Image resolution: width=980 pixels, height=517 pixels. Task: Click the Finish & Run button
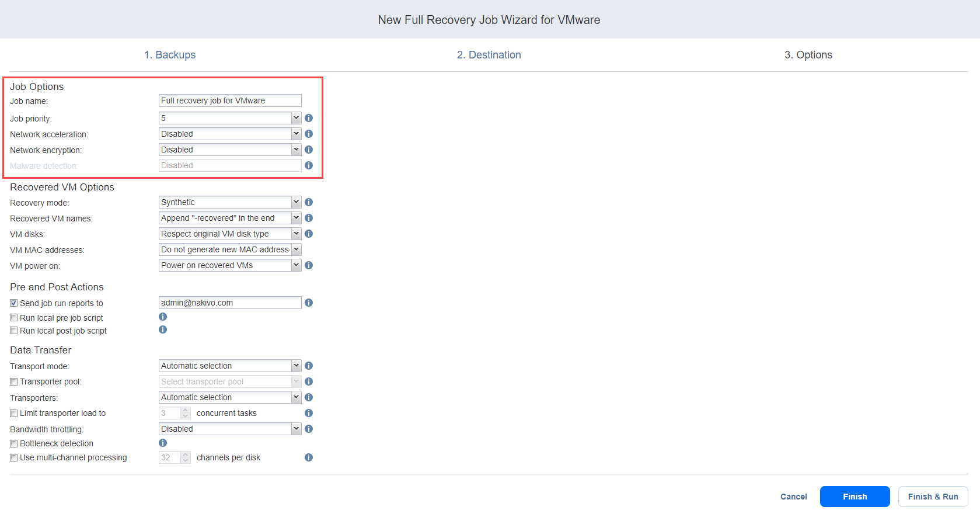point(933,497)
